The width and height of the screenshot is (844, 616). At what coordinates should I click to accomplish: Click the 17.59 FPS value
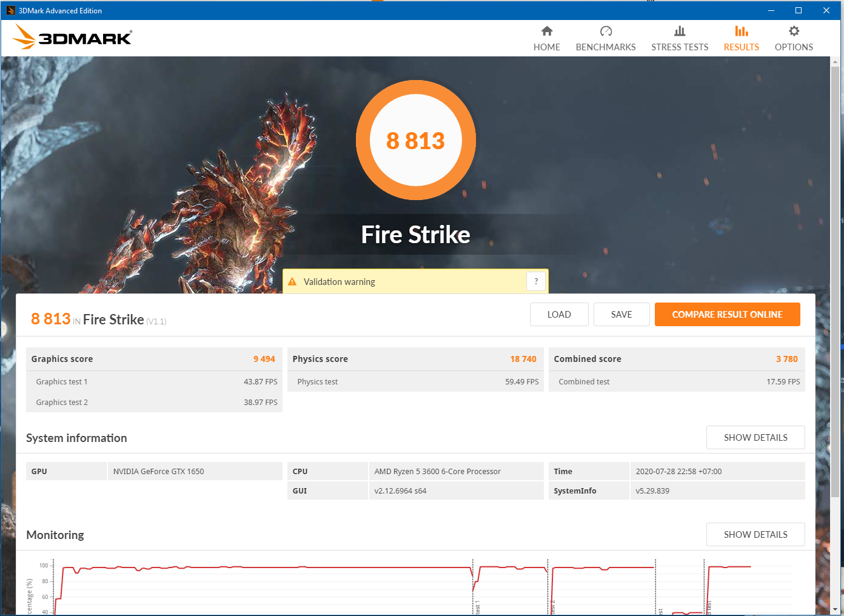tap(783, 382)
